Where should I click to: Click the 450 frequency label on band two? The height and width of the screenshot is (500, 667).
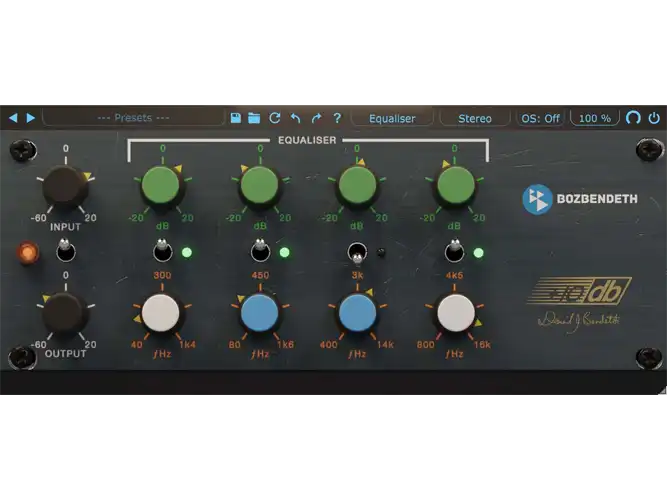click(260, 275)
